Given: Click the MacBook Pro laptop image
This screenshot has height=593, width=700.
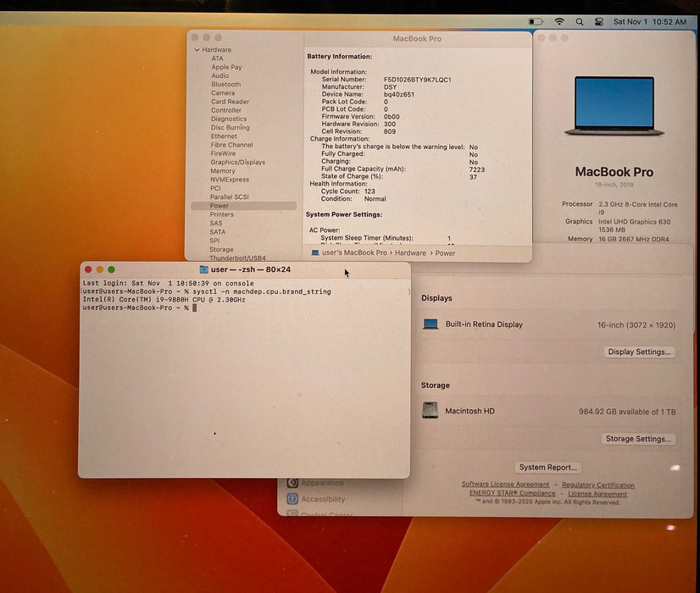Looking at the screenshot, I should pos(614,105).
